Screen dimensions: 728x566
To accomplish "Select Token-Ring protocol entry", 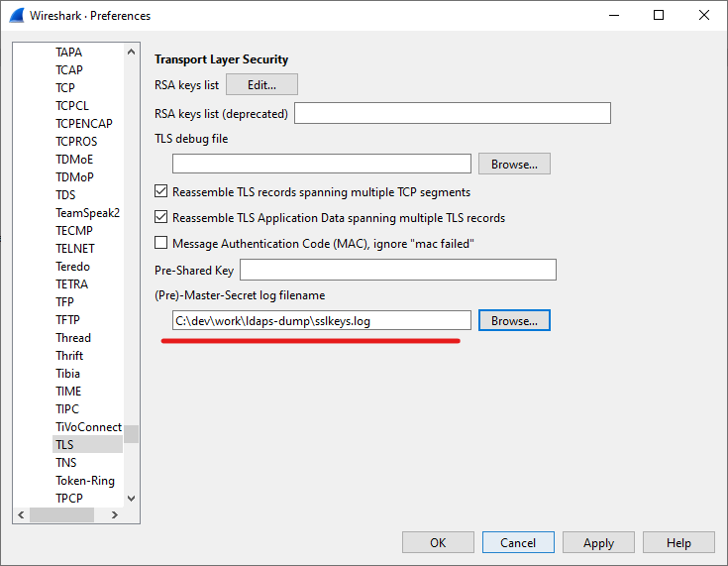I will click(x=85, y=481).
